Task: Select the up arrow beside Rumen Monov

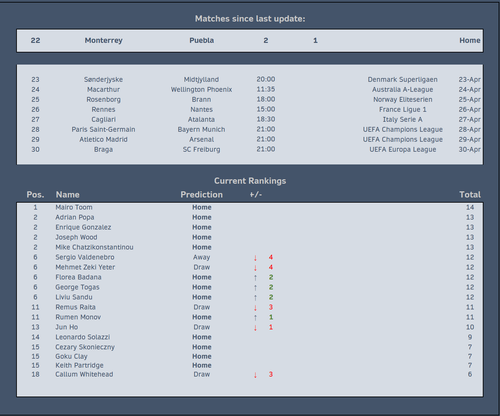Action: coord(255,318)
